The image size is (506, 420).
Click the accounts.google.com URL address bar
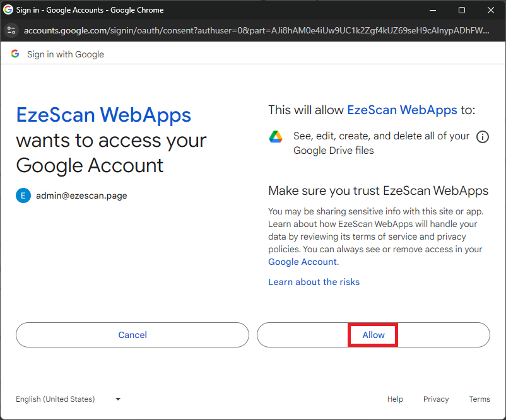click(252, 30)
